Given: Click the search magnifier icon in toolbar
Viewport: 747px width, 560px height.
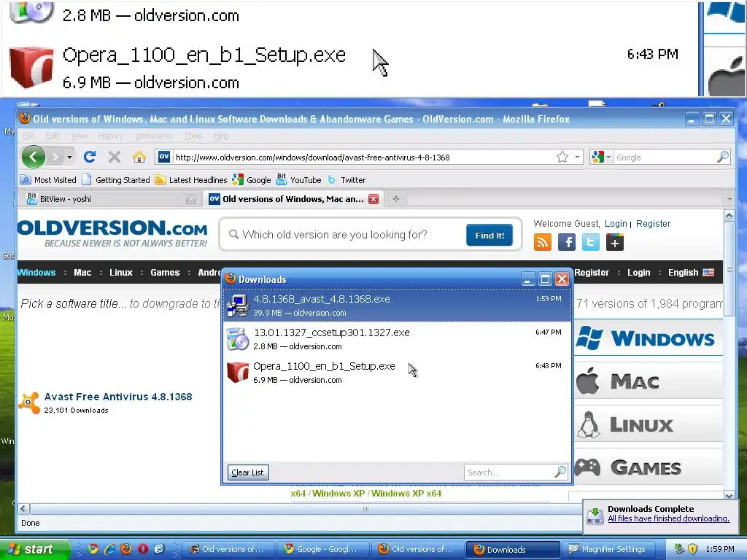Looking at the screenshot, I should click(x=722, y=157).
